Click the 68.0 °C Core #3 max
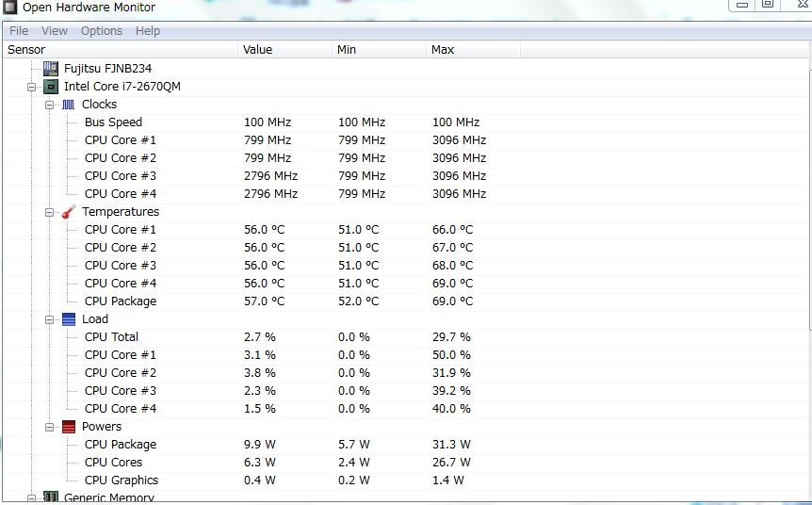This screenshot has width=812, height=505. pos(452,265)
